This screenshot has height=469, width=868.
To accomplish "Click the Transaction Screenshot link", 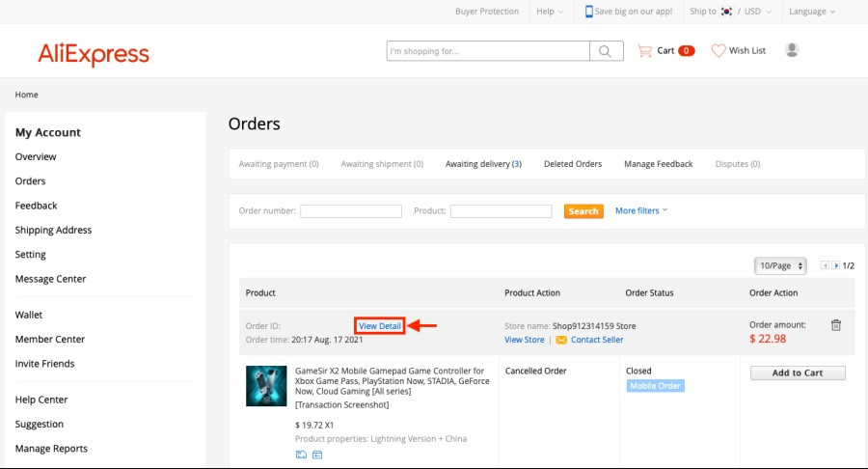I will (x=342, y=404).
